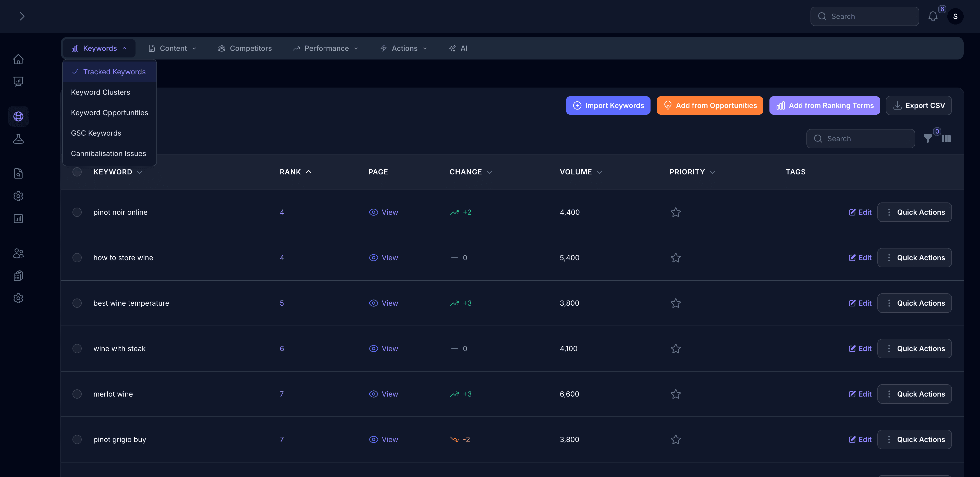Sort by the PRIORITY column
Image resolution: width=980 pixels, height=477 pixels.
(692, 172)
